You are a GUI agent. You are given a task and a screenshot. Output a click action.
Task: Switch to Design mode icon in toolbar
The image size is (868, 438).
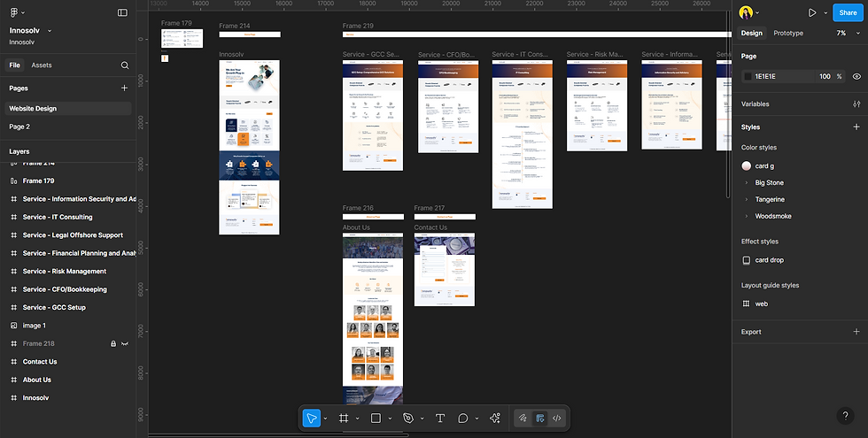click(x=539, y=418)
